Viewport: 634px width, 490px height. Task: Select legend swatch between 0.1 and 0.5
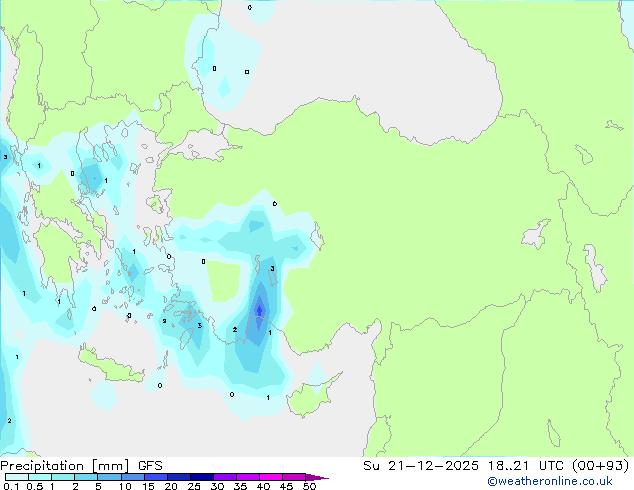pos(17,477)
